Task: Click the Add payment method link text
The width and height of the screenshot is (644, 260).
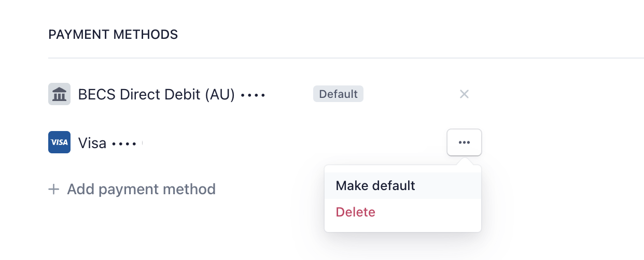Action: pos(141,189)
